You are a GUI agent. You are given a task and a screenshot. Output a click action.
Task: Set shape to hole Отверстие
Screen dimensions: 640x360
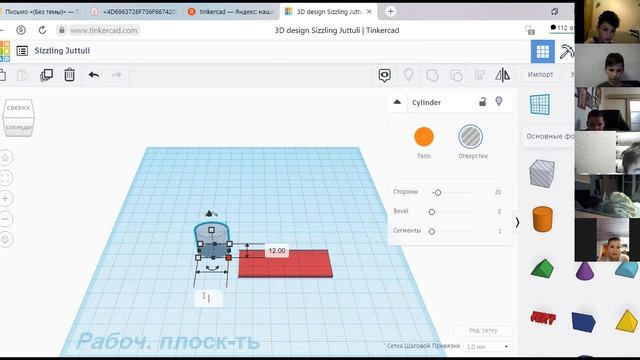click(471, 137)
